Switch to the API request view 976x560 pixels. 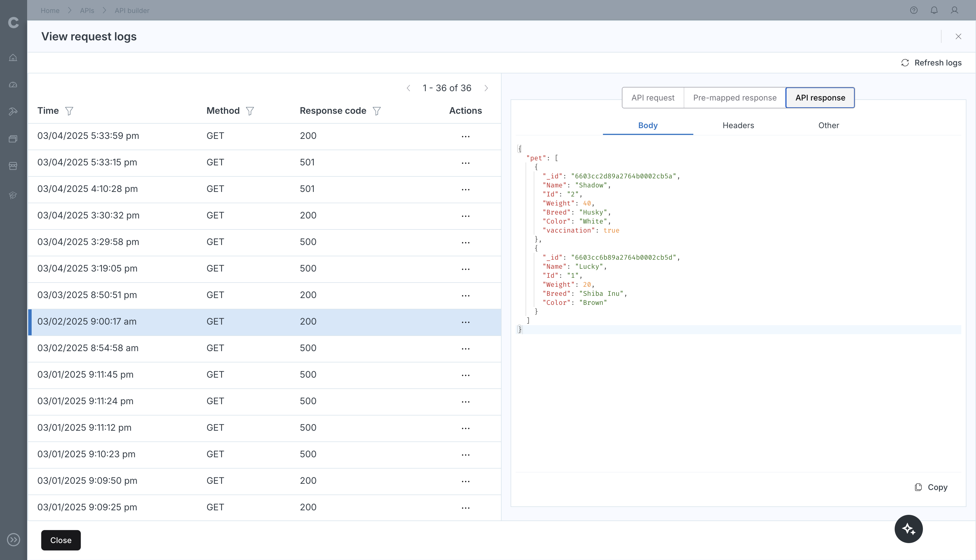(653, 98)
